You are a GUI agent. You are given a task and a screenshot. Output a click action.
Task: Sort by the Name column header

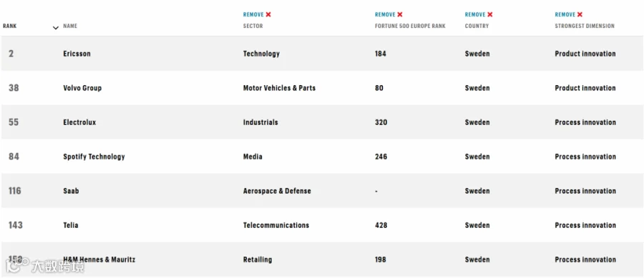click(x=70, y=26)
